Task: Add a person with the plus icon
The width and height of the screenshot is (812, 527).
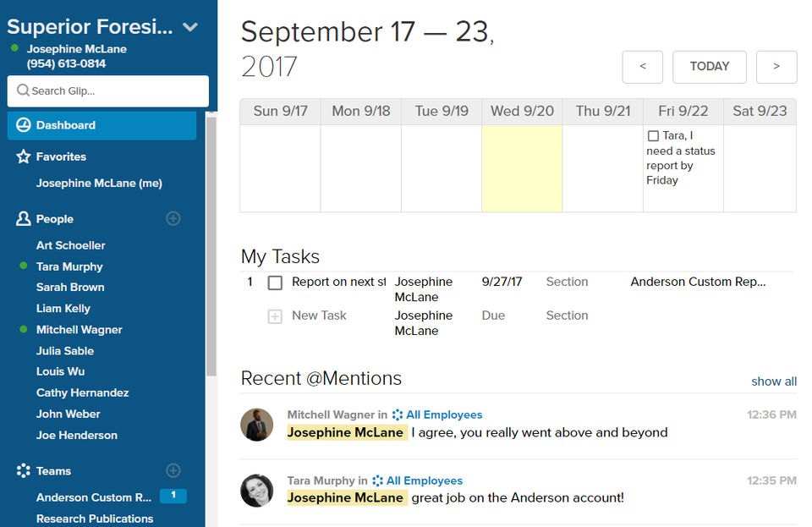Action: (x=173, y=219)
